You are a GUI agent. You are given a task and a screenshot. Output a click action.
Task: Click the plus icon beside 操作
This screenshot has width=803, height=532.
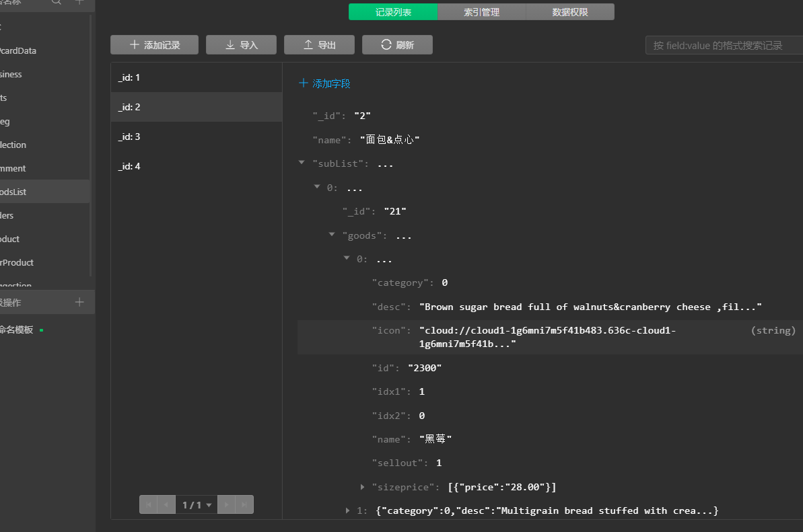[x=79, y=303]
